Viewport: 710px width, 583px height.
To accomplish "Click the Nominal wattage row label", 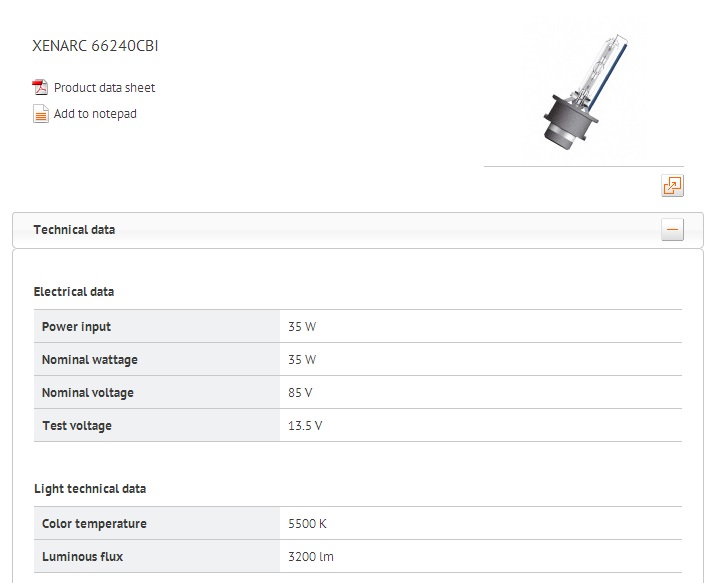I will click(90, 360).
